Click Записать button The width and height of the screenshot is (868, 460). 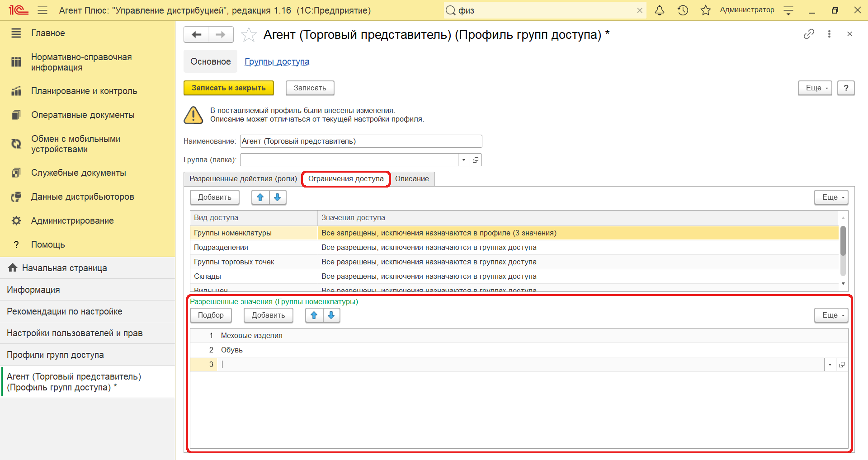310,88
